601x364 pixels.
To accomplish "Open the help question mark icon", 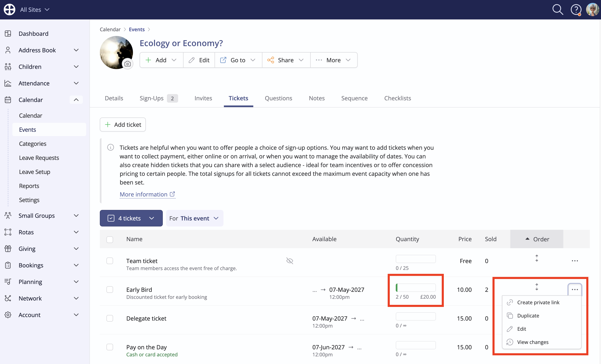I will pos(576,10).
